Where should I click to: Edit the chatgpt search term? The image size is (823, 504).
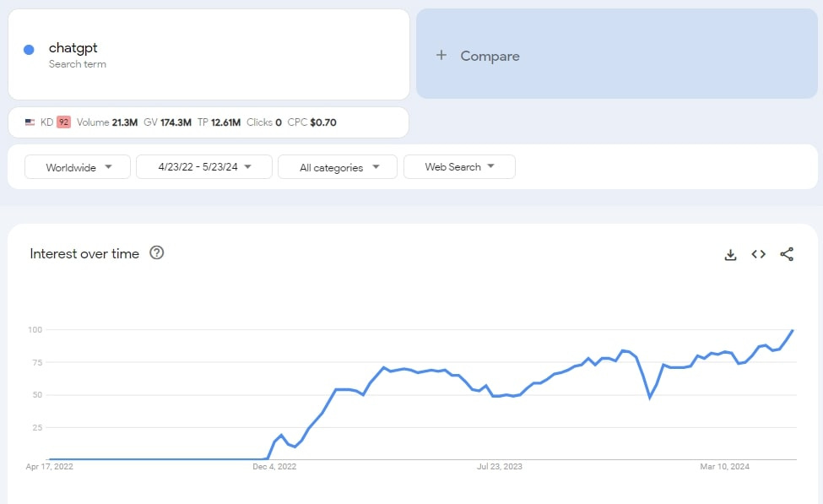(73, 48)
